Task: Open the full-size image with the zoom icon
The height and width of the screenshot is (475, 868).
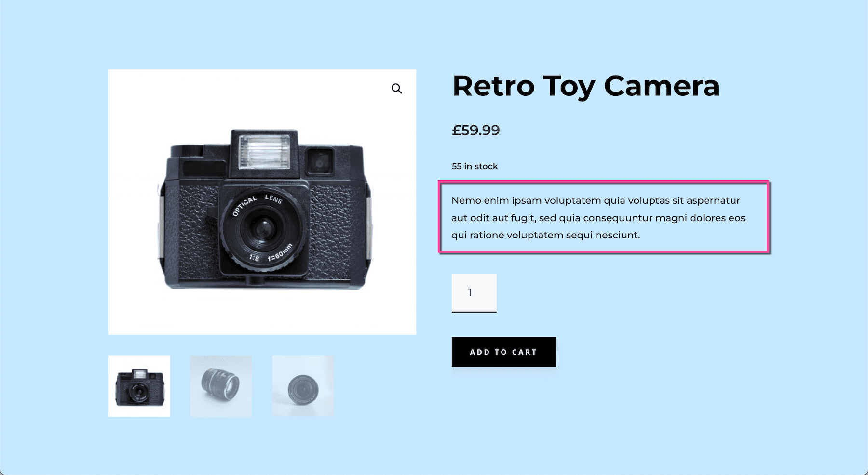Action: (x=397, y=89)
